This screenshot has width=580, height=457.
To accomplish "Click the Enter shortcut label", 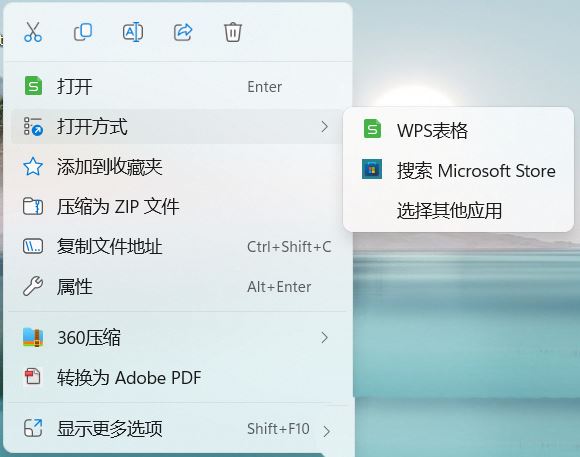I will click(x=264, y=87).
